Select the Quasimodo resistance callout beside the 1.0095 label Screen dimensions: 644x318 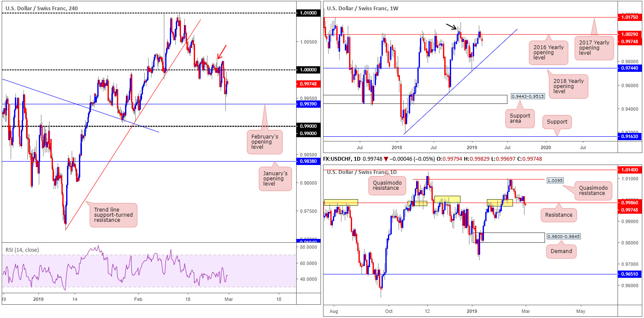pos(592,190)
